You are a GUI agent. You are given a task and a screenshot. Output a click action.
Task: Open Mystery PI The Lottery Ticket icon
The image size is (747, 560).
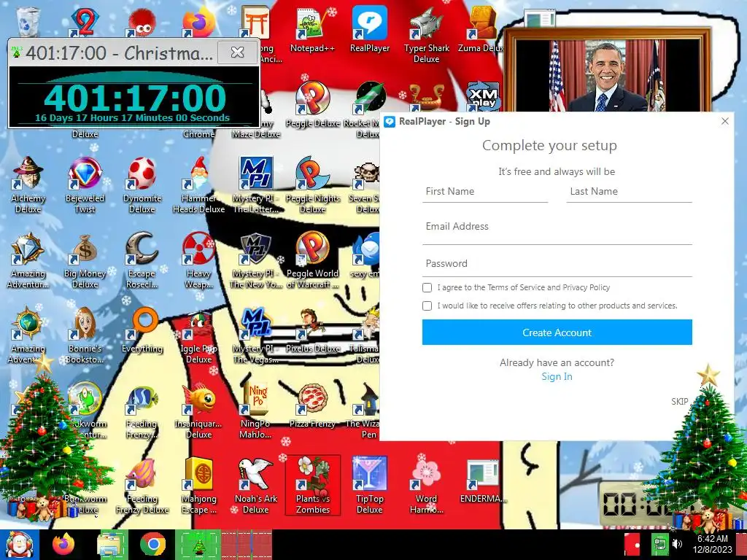pyautogui.click(x=255, y=185)
